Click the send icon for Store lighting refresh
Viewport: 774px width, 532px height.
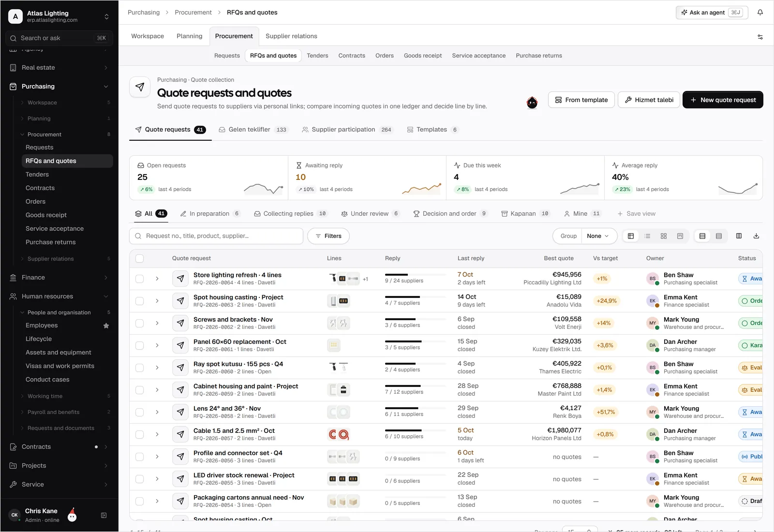click(180, 279)
